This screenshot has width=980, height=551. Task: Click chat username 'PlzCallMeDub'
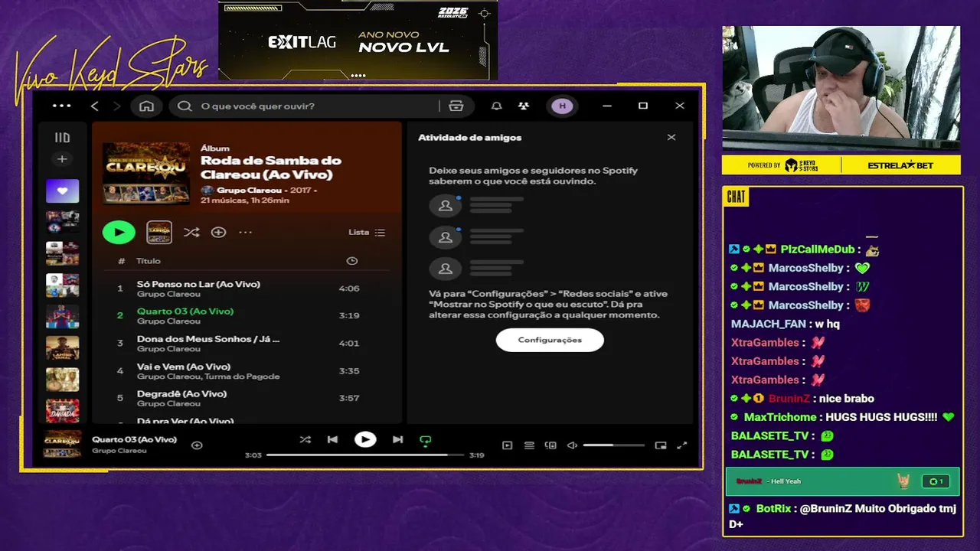point(818,249)
